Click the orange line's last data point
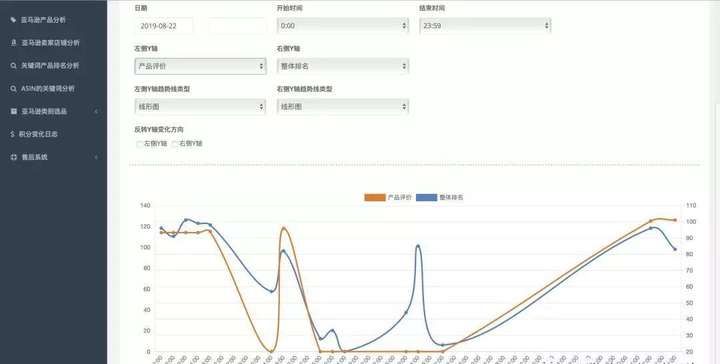This screenshot has height=364, width=720. 675,220
